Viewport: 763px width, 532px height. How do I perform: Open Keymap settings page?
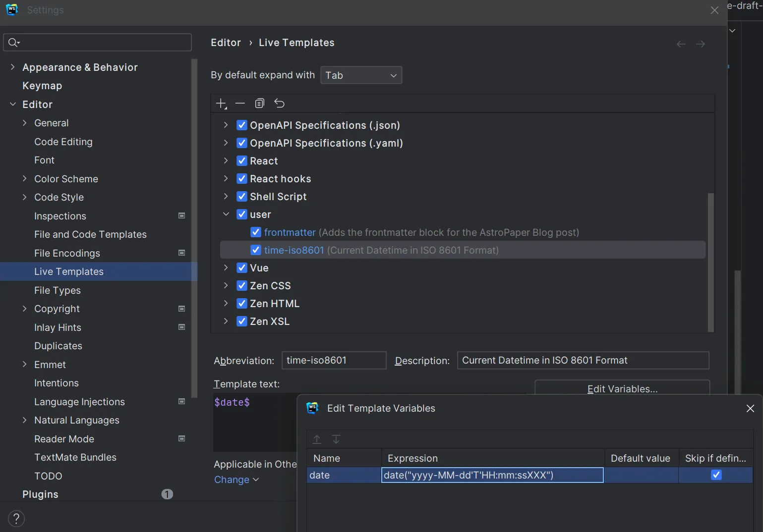click(42, 86)
